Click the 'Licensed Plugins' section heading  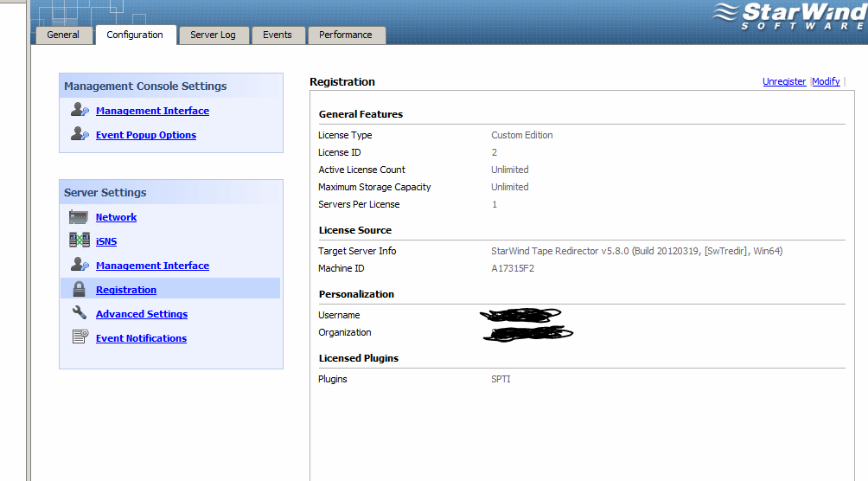click(x=359, y=358)
